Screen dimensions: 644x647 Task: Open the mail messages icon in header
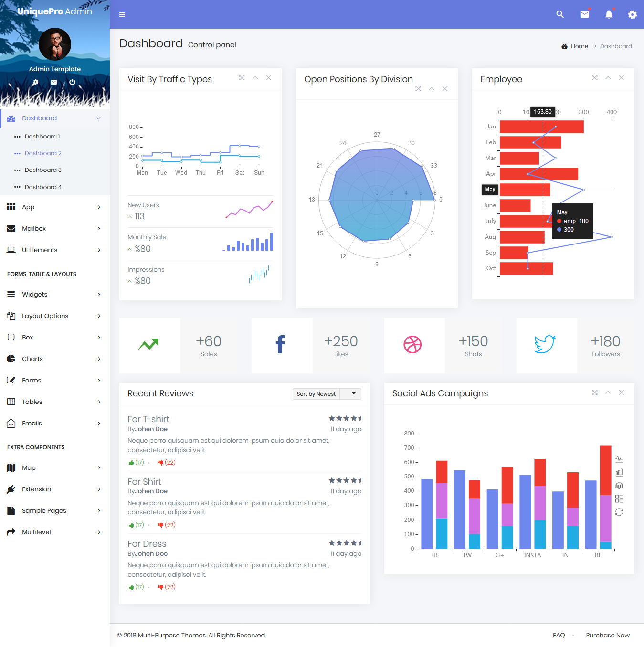point(584,14)
